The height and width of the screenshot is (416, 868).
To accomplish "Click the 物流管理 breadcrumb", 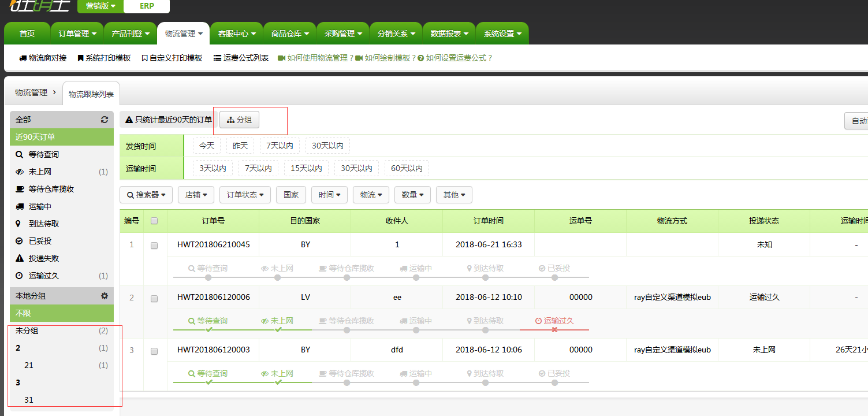I will click(31, 92).
